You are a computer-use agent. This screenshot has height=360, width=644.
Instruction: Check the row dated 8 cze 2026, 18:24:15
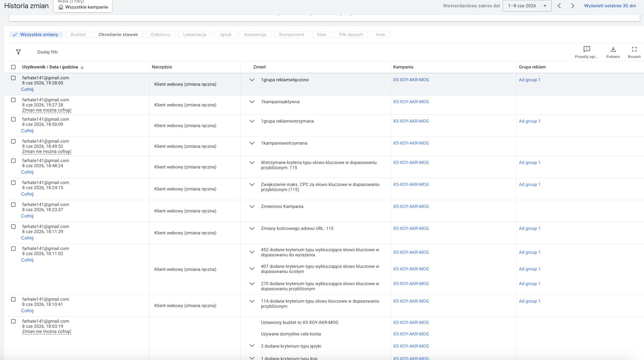click(13, 183)
